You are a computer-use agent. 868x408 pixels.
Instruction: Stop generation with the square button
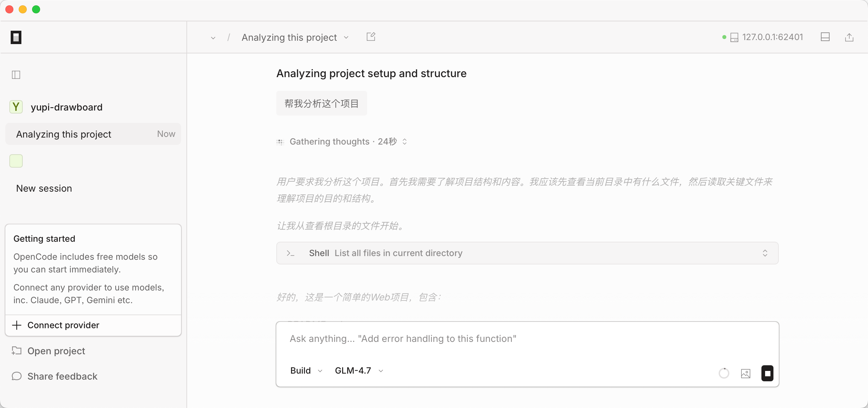click(x=767, y=373)
